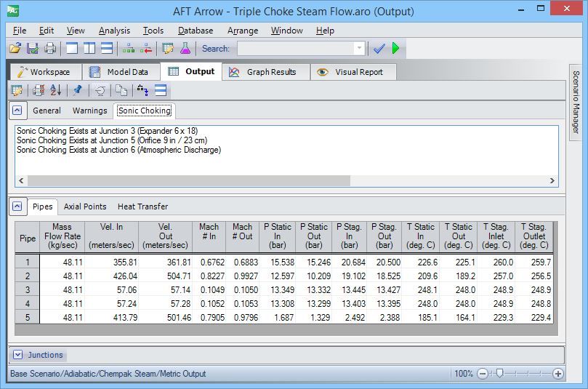Screen dimensions: 588x389
Task: Open Output Control from main toolbar
Action: pyautogui.click(x=168, y=48)
